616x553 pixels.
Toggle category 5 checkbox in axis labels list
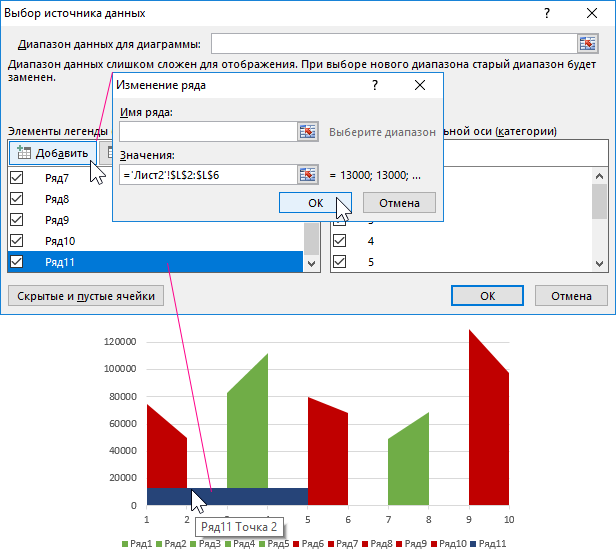pos(340,262)
